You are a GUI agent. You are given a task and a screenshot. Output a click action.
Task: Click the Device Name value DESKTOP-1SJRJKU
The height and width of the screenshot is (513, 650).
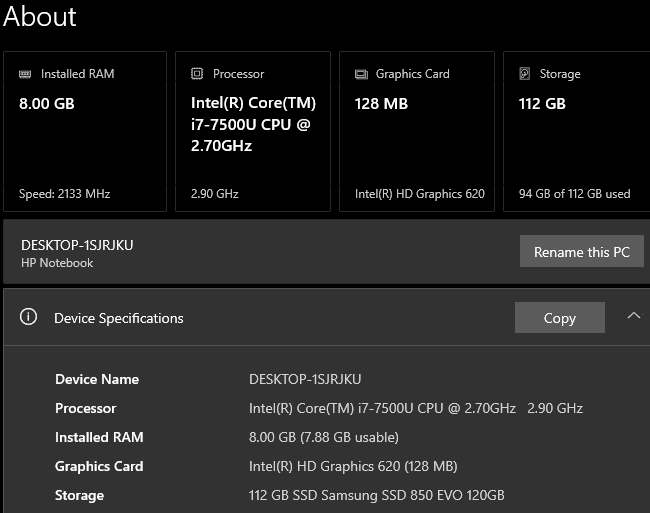305,379
